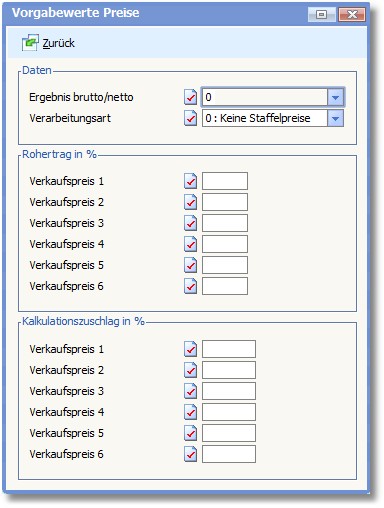Restore the window using title bar button
Screen dimensions: 384x508
[x=321, y=14]
